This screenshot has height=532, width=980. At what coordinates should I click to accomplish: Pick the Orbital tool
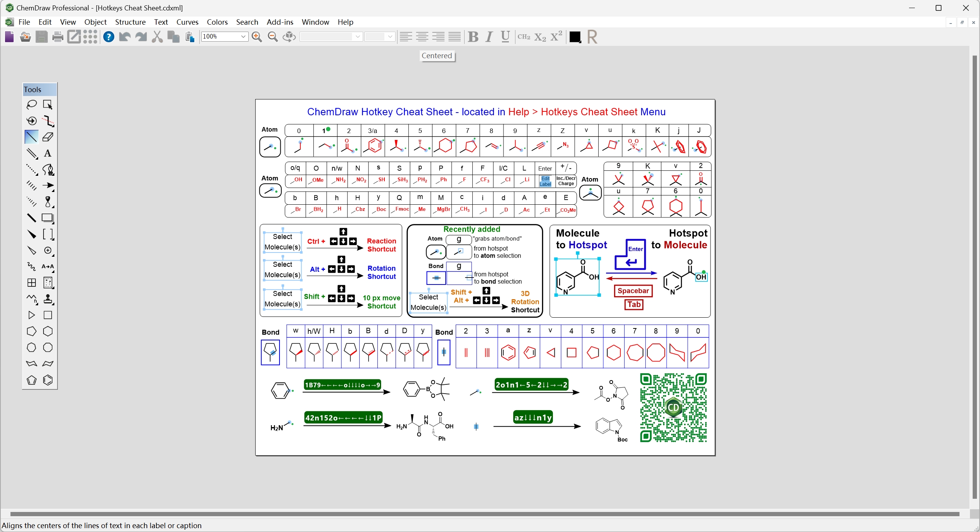tap(48, 202)
